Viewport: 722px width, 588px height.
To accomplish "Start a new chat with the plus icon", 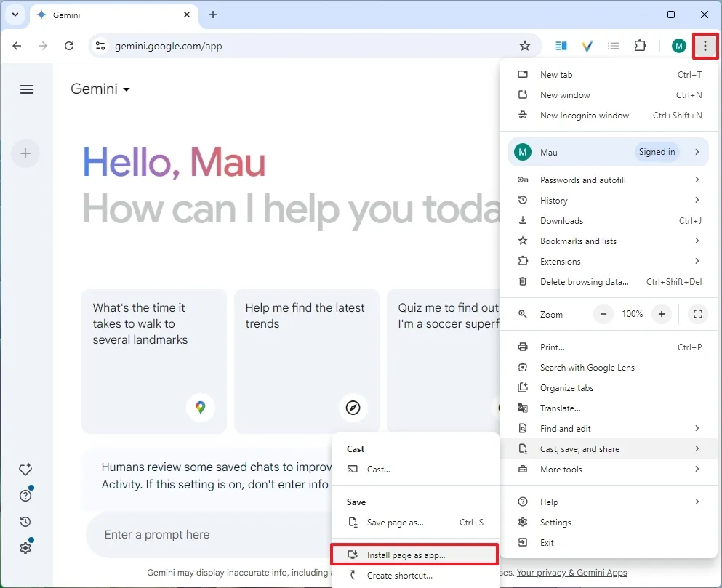I will tap(25, 153).
